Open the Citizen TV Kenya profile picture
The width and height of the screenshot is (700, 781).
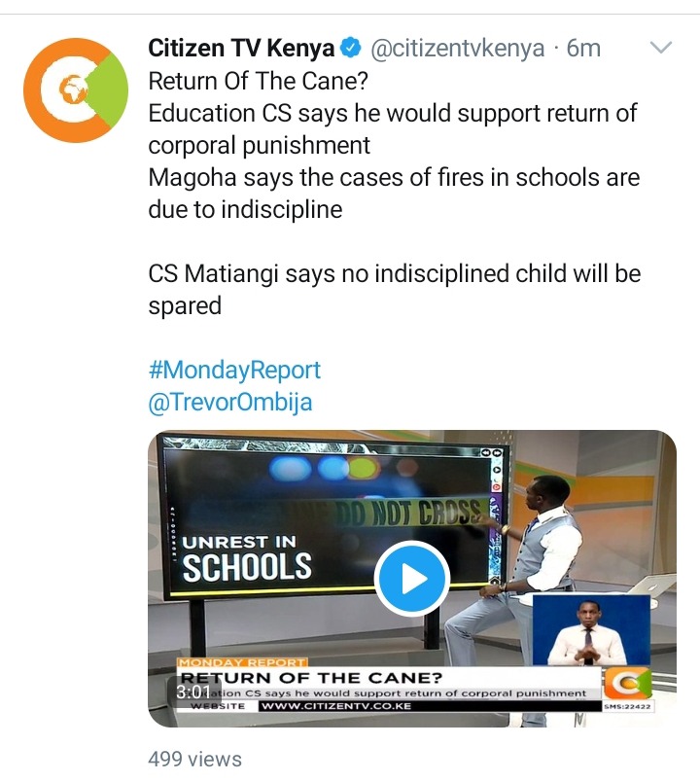pos(76,90)
